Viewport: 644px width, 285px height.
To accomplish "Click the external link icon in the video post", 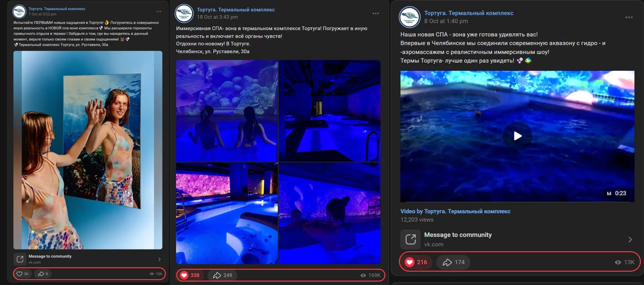I will coord(411,239).
